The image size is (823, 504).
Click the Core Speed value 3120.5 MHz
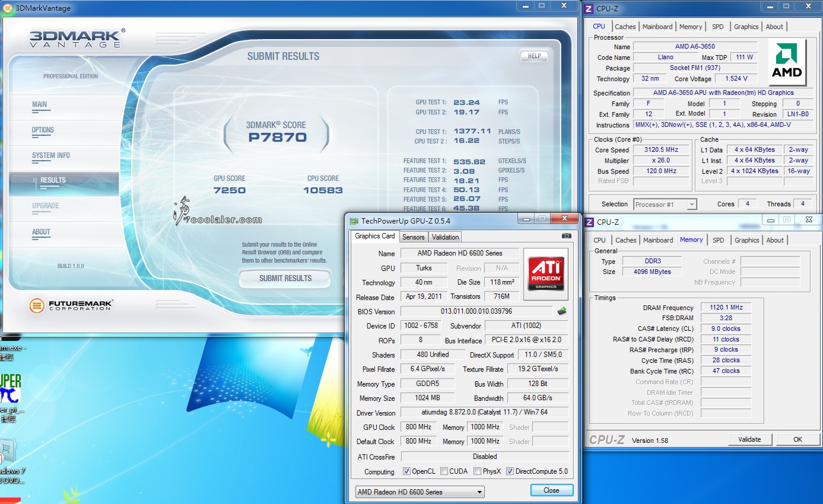(x=661, y=150)
